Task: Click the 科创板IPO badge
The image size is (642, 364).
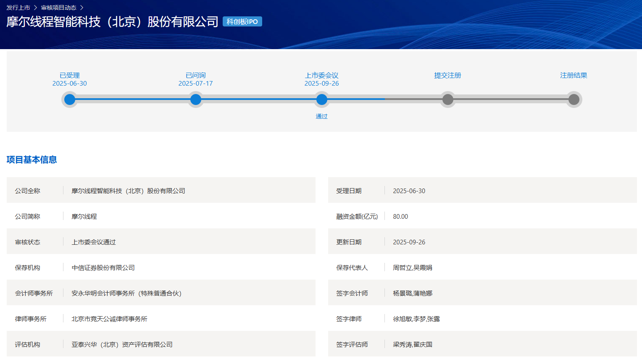Action: click(x=242, y=21)
